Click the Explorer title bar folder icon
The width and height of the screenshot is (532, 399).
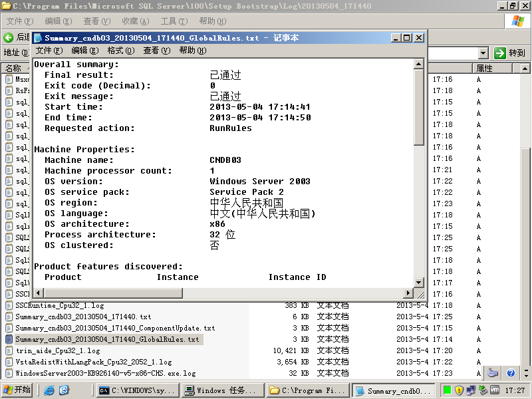[x=6, y=6]
